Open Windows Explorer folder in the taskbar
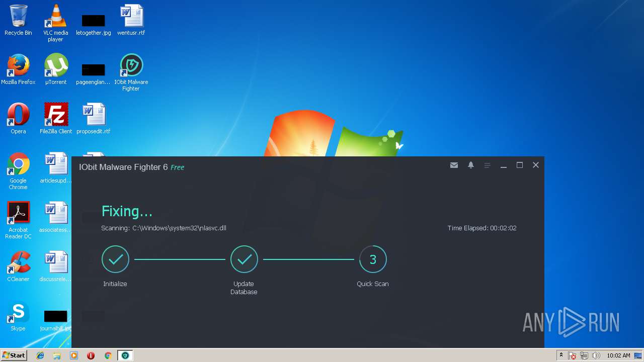Screen dimensions: 644x362 tap(57, 355)
